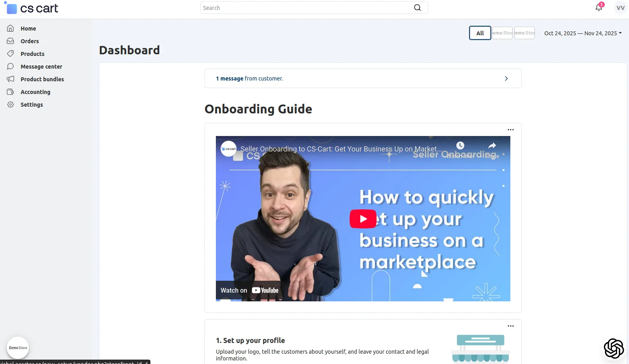Open Products in the sidebar menu
Screen dimensions: 629x364
33,54
